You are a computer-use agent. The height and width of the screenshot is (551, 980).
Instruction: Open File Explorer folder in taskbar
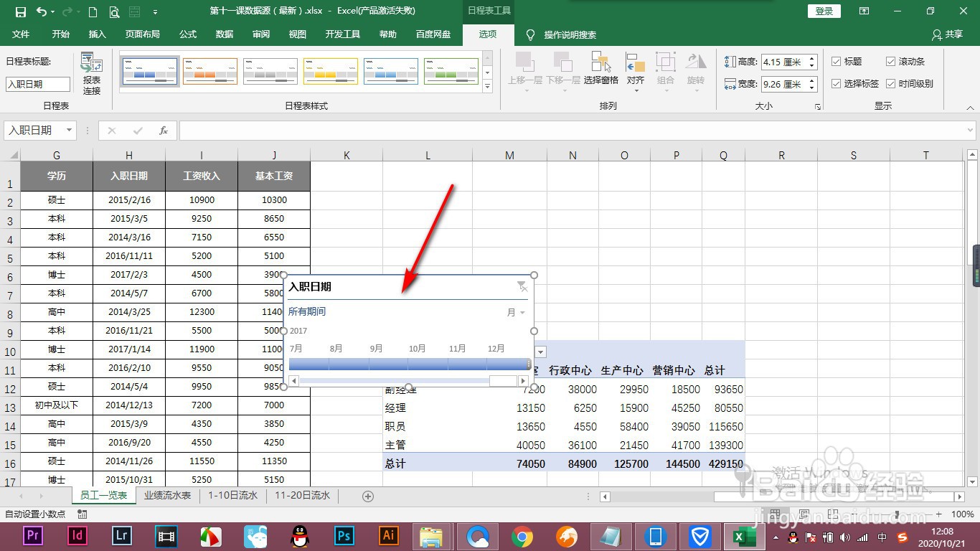pyautogui.click(x=433, y=535)
